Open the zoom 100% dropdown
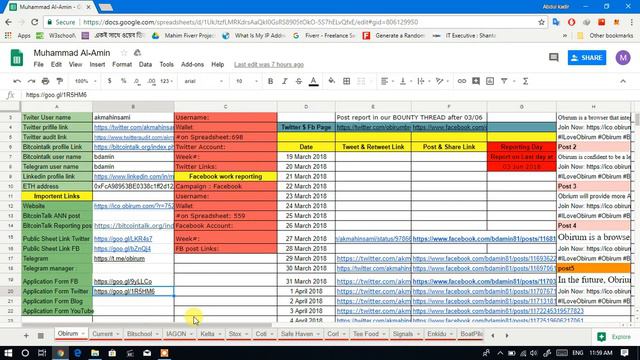 pyautogui.click(x=85, y=81)
